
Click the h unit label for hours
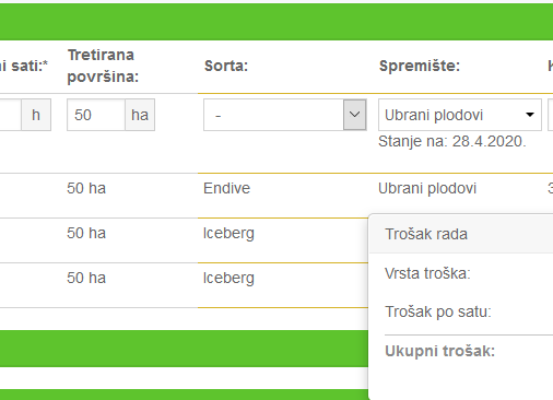click(36, 115)
